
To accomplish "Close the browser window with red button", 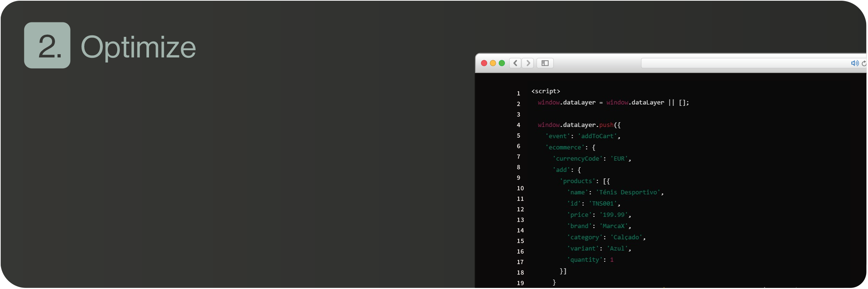I will point(484,63).
